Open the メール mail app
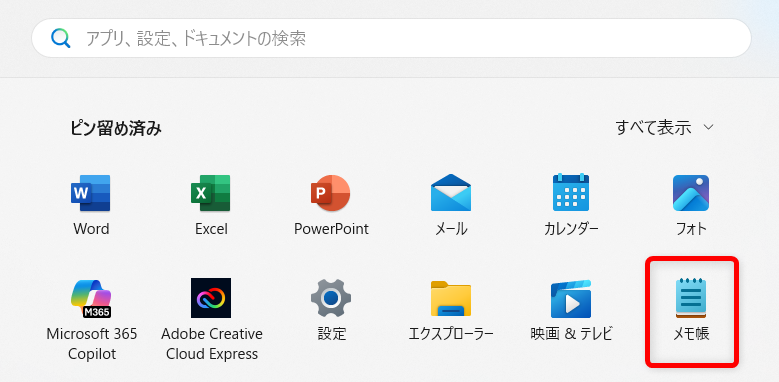Image resolution: width=779 pixels, height=382 pixels. tap(451, 193)
